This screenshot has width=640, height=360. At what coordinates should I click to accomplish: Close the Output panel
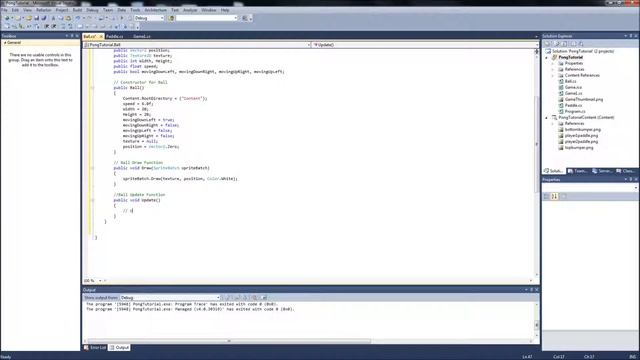click(537, 289)
